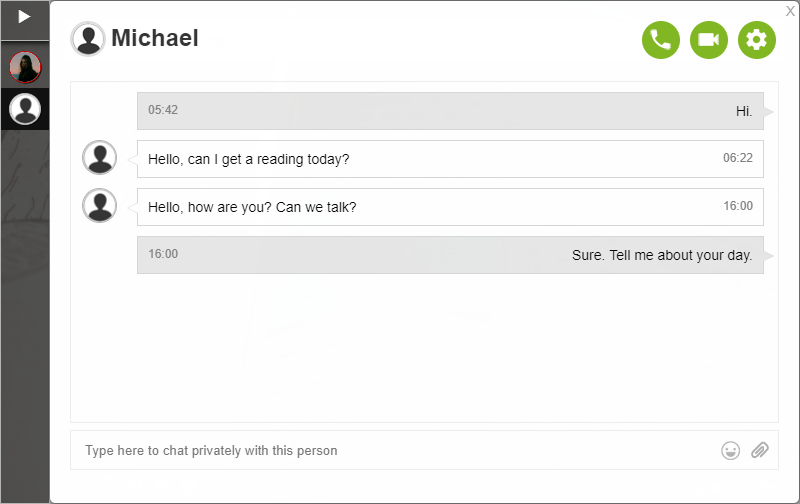Click Michael's profile avatar in header
Screen dimensions: 800x504
tap(88, 39)
